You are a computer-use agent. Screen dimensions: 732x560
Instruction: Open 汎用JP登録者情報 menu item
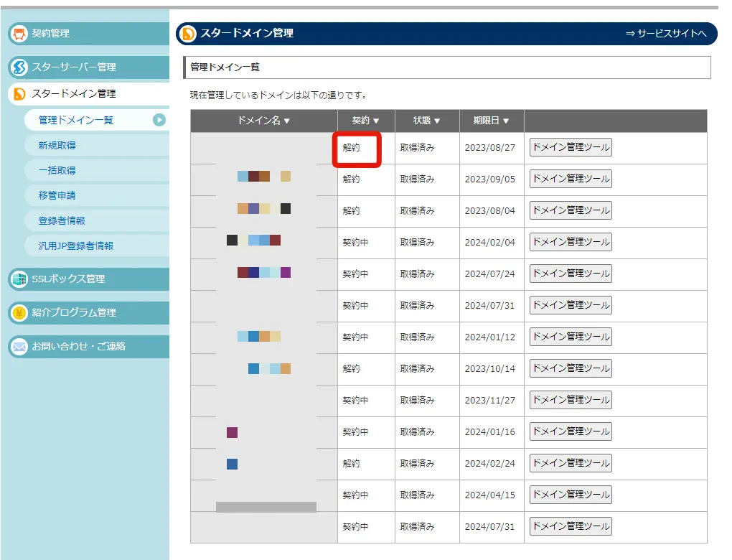76,246
